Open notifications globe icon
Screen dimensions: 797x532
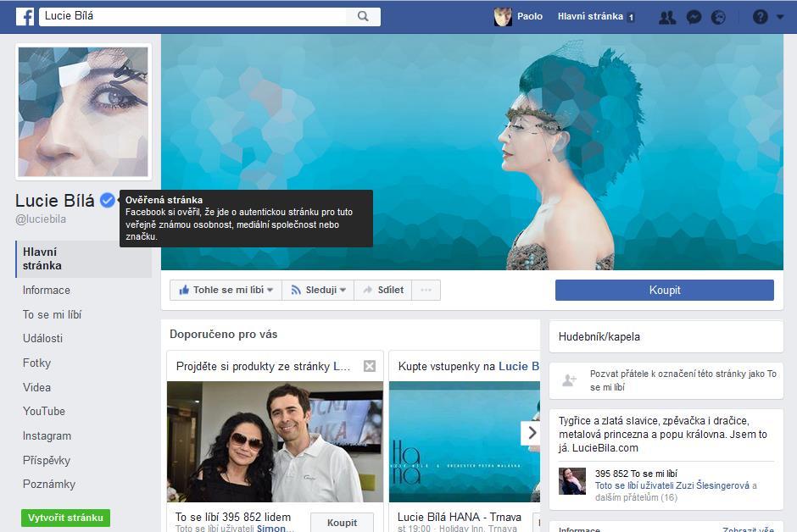tap(718, 17)
